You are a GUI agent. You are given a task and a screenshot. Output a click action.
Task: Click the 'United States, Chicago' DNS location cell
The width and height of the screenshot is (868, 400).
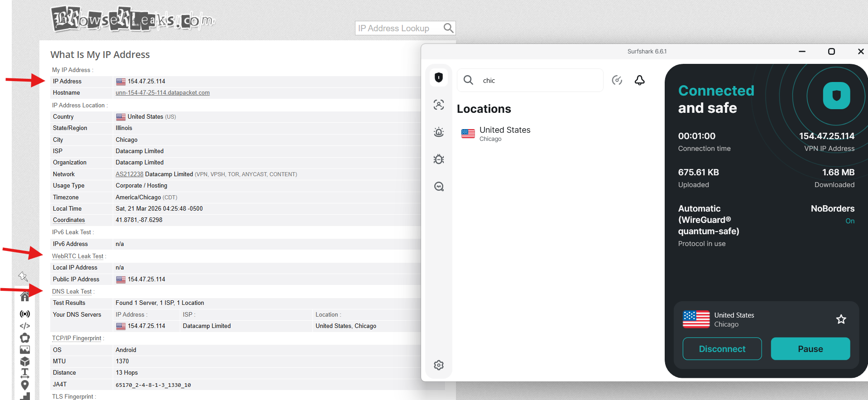[x=346, y=326]
